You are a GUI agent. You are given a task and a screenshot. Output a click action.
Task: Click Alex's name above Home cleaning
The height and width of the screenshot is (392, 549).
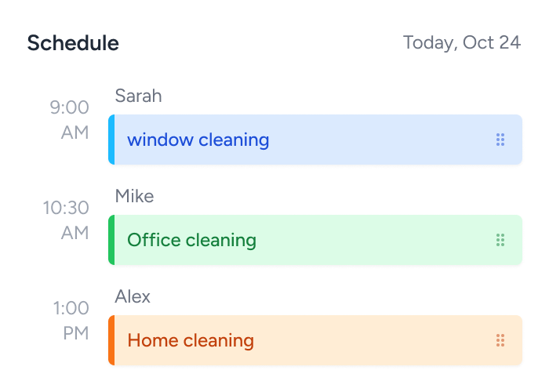click(x=133, y=296)
